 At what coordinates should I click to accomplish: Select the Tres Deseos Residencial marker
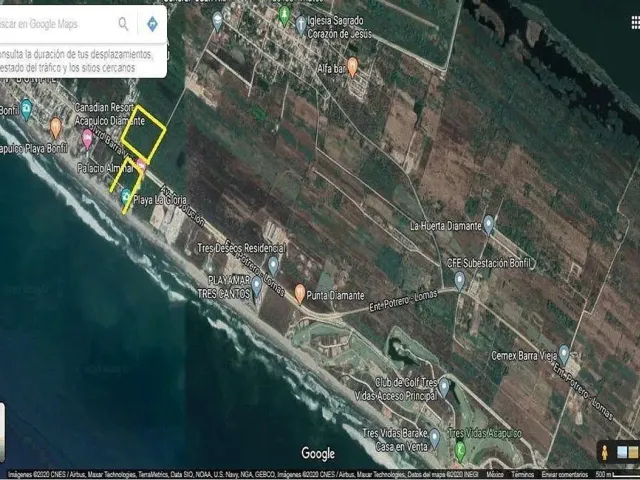(273, 266)
